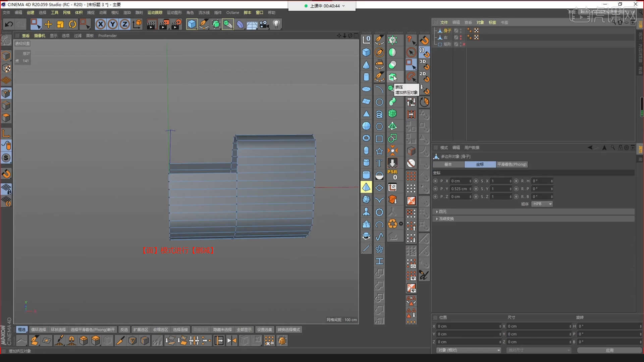Switch to the 平滑着色(Phong) tab
This screenshot has width=644, height=362.
(x=512, y=165)
